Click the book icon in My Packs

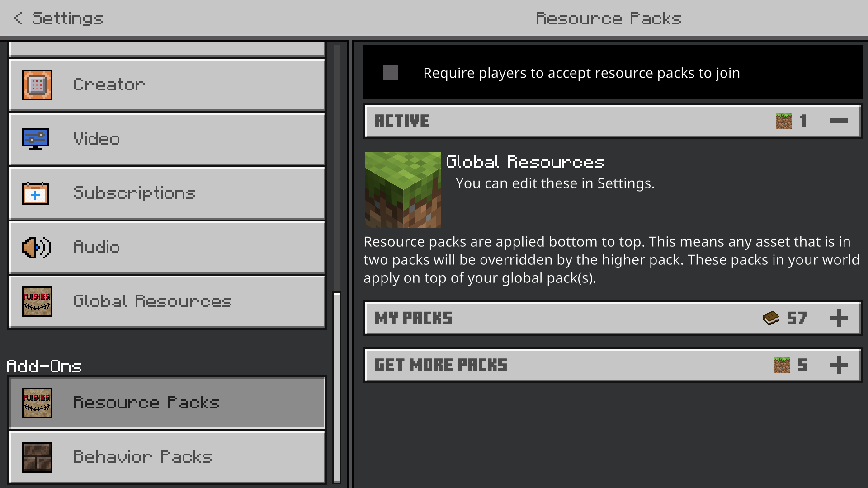pyautogui.click(x=771, y=318)
